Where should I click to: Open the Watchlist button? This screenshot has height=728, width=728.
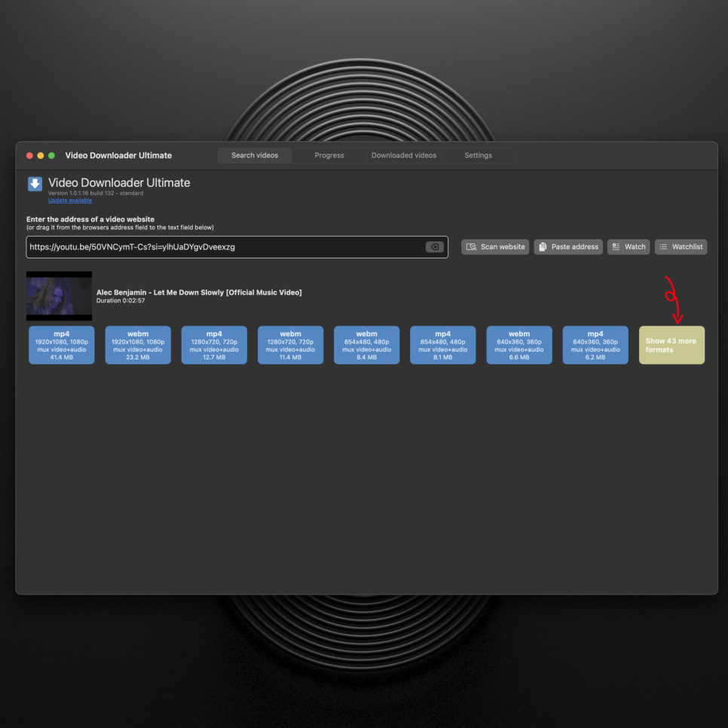tap(681, 247)
